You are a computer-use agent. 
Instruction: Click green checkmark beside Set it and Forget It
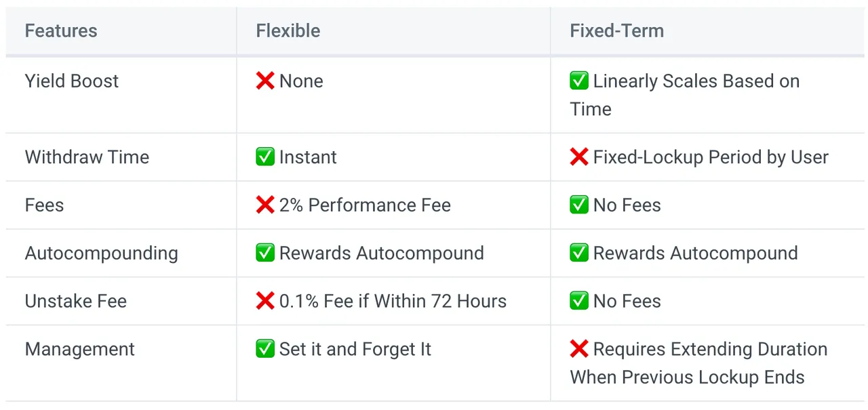click(x=265, y=350)
